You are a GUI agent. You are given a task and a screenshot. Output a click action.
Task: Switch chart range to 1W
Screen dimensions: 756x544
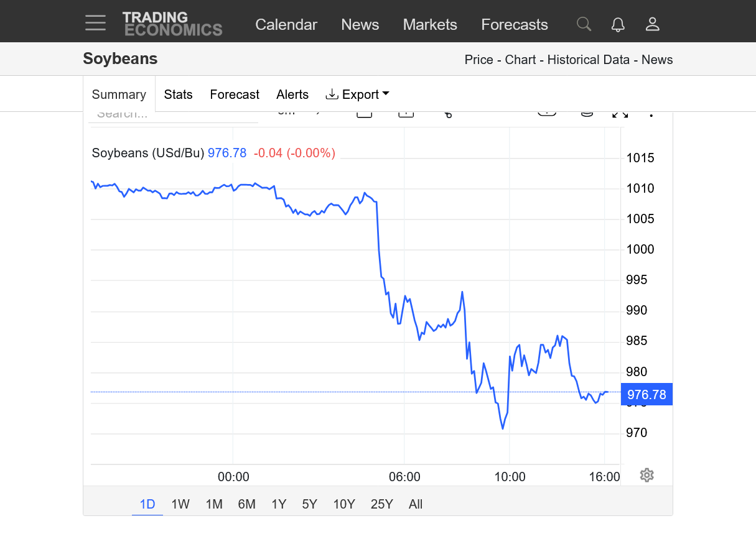click(x=180, y=504)
